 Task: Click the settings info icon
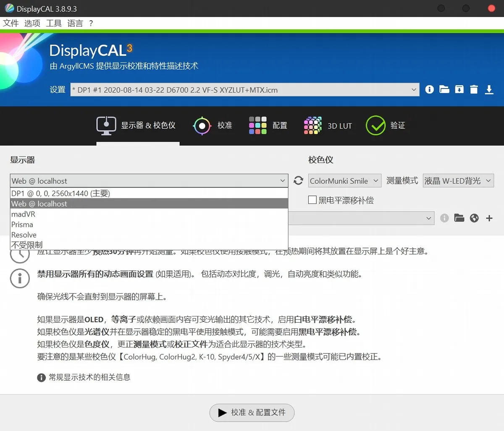pos(429,89)
